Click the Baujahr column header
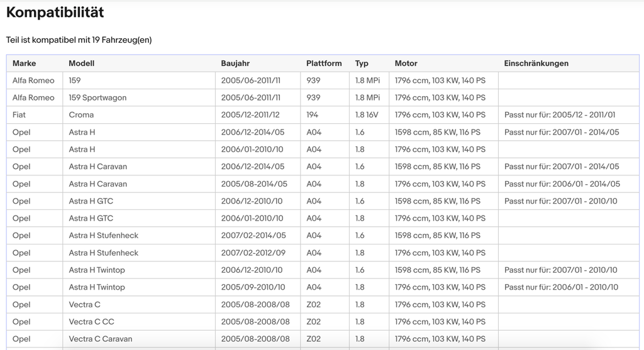The height and width of the screenshot is (350, 644). point(235,63)
